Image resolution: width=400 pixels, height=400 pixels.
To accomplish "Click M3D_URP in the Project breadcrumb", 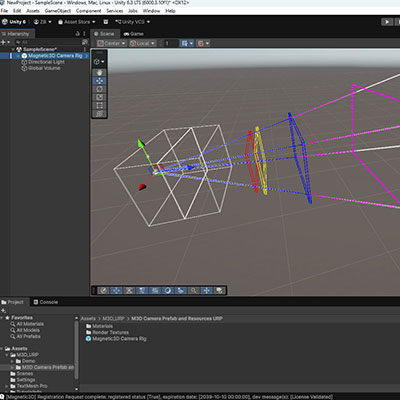I will click(113, 319).
